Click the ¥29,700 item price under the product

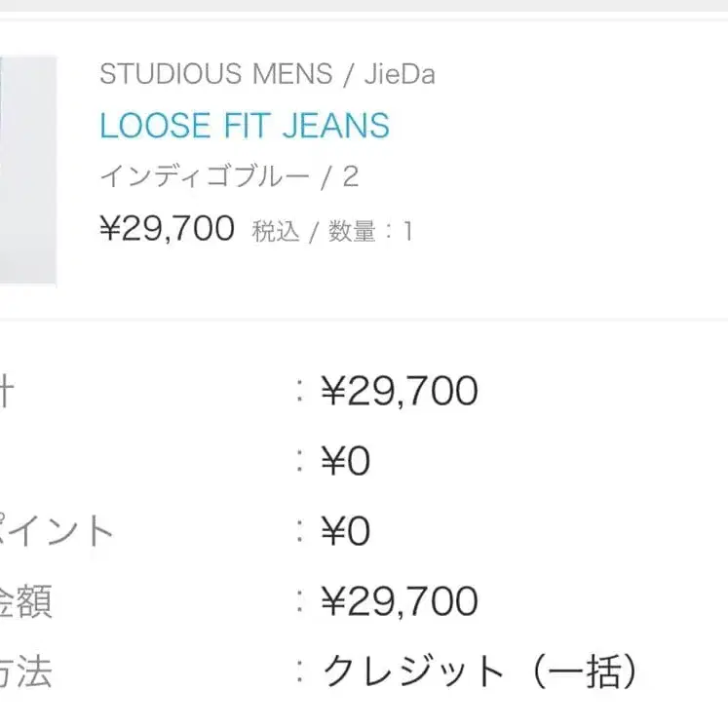point(168,229)
